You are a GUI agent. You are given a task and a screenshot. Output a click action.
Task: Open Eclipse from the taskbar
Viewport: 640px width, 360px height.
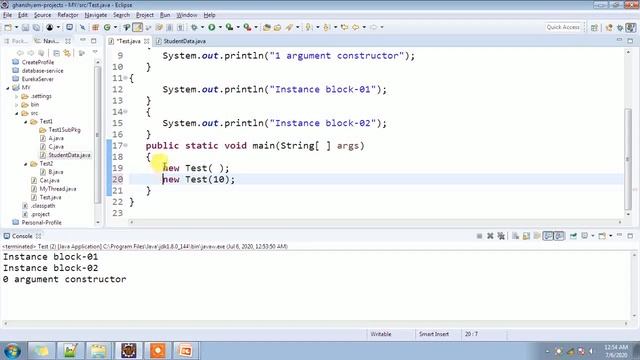coord(129,351)
